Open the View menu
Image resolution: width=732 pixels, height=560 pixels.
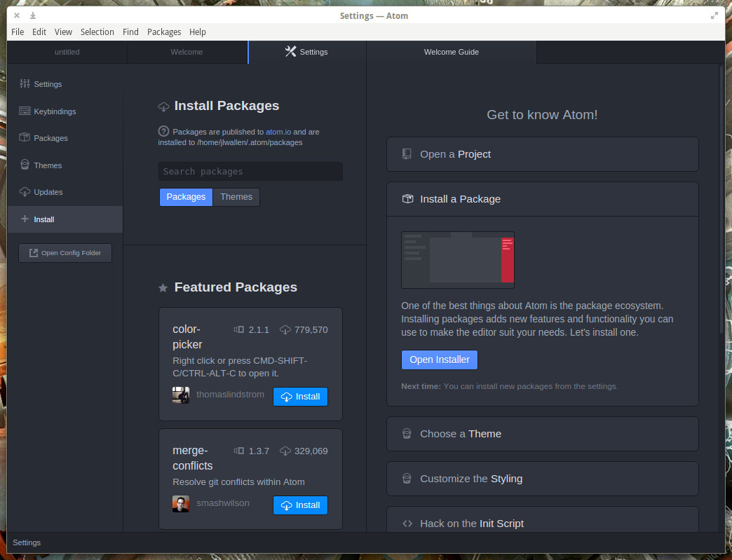pyautogui.click(x=63, y=32)
